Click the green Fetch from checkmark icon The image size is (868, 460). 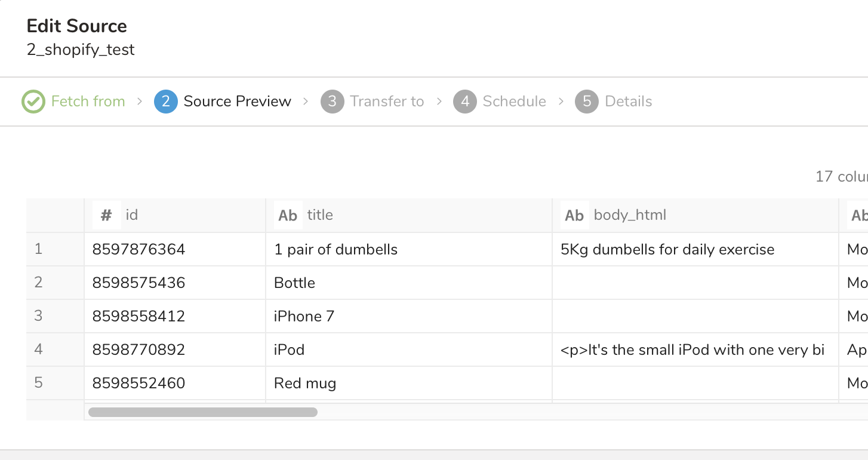pyautogui.click(x=33, y=102)
